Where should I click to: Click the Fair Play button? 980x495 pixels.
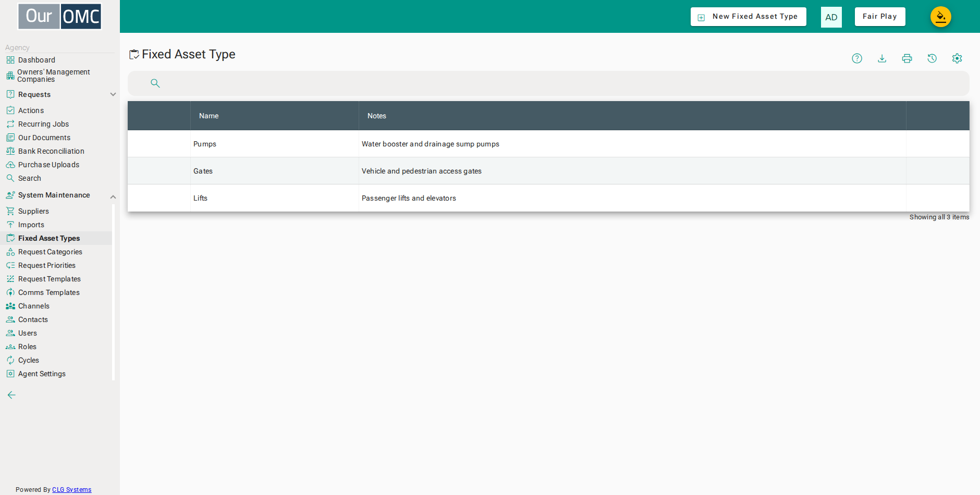coord(880,17)
